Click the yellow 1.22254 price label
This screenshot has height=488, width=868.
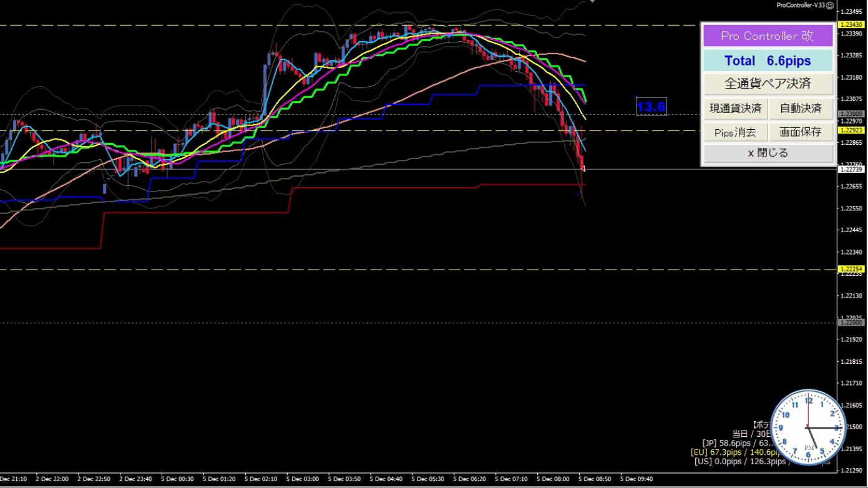tap(851, 269)
